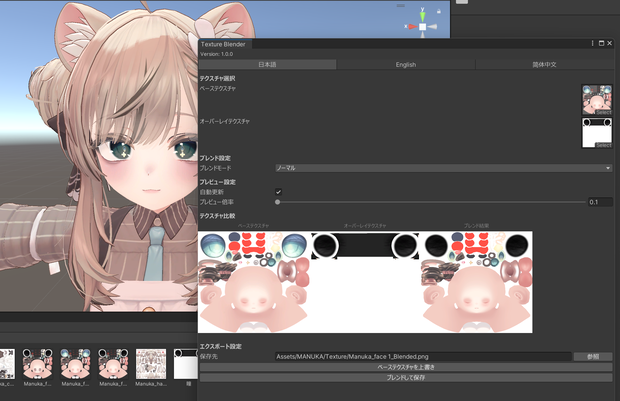Close the Texture Blender window
Screen dimensions: 620x401
[x=610, y=43]
